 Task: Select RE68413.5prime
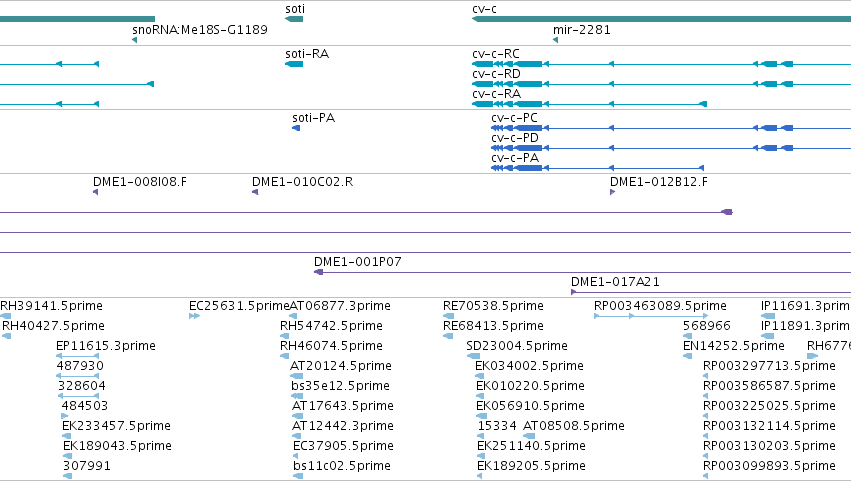pos(493,326)
